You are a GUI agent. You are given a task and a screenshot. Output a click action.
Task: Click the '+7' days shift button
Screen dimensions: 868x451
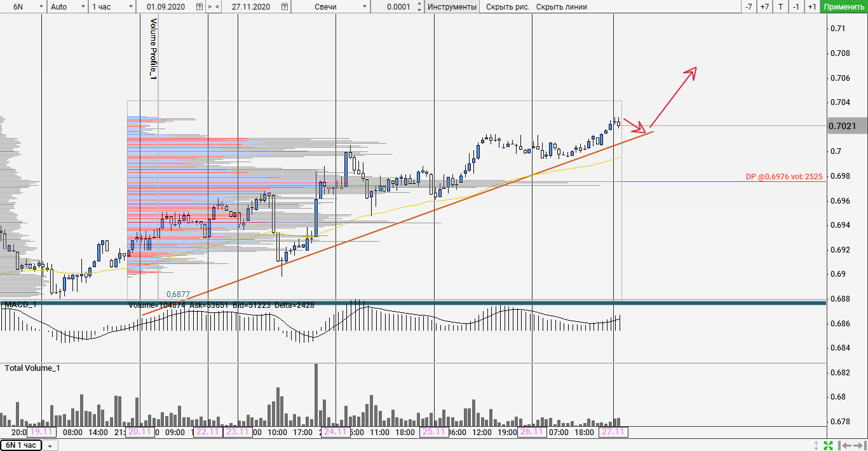coord(764,7)
